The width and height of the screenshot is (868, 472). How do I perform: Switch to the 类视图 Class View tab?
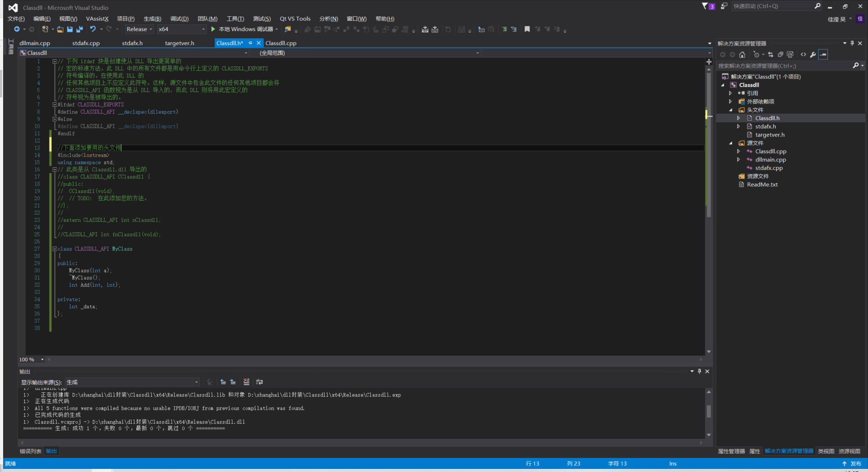tap(826, 451)
